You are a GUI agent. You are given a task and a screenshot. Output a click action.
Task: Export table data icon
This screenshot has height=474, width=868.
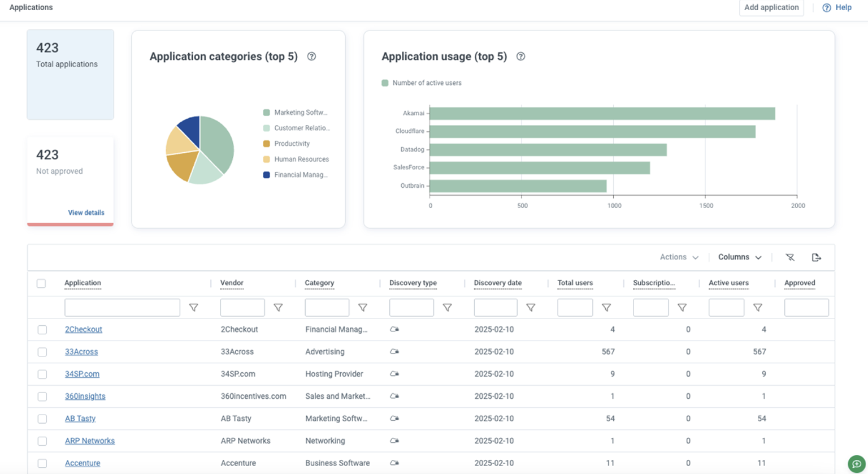[x=816, y=257]
